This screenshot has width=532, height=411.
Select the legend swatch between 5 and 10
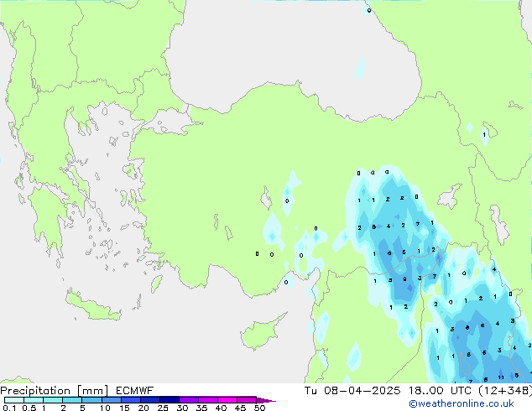pos(91,400)
